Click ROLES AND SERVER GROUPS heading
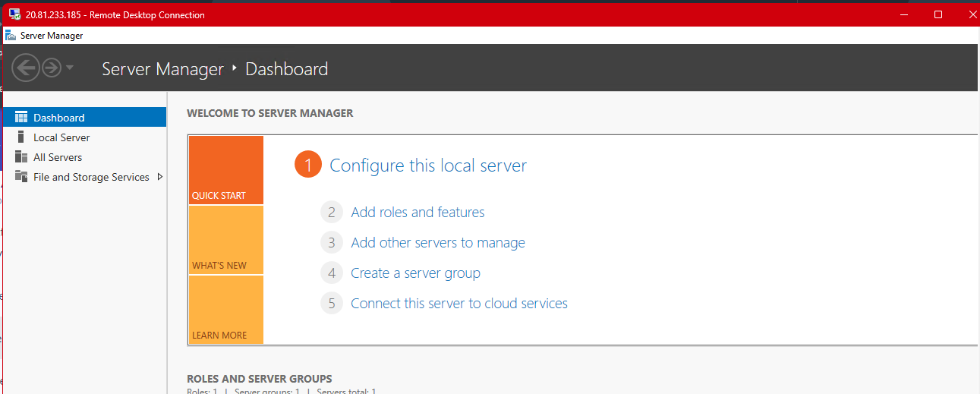 click(260, 379)
